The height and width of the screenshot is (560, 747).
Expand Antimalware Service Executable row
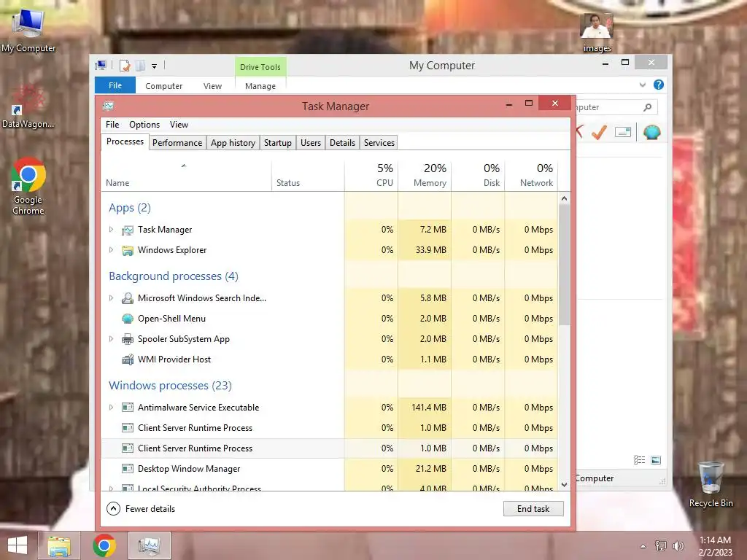(x=111, y=408)
